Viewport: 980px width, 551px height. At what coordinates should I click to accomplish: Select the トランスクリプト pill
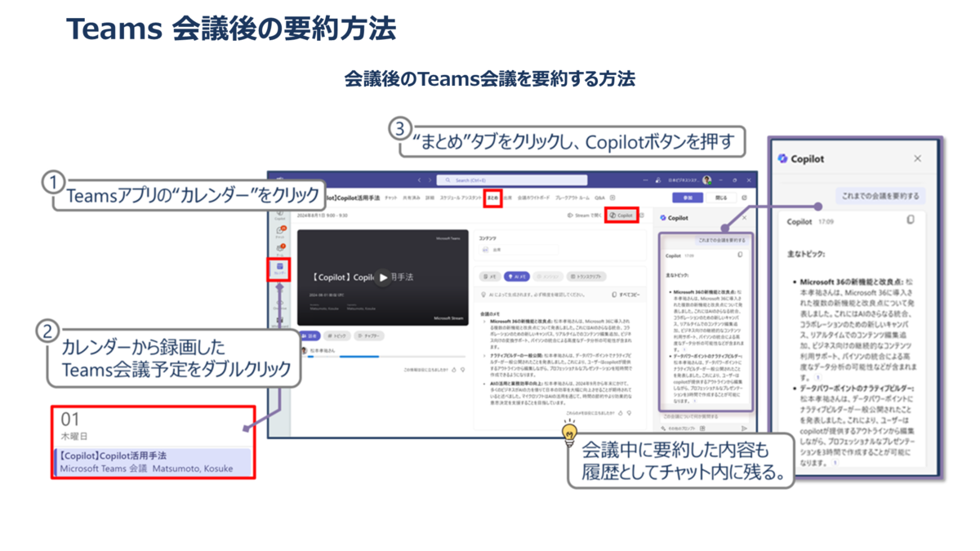586,277
